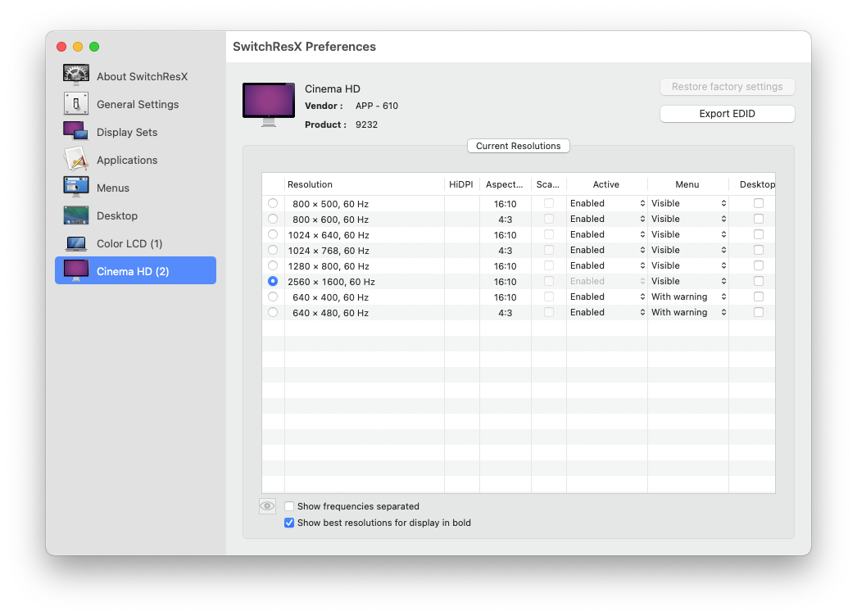Uncheck Show best resolutions in bold

click(x=289, y=523)
